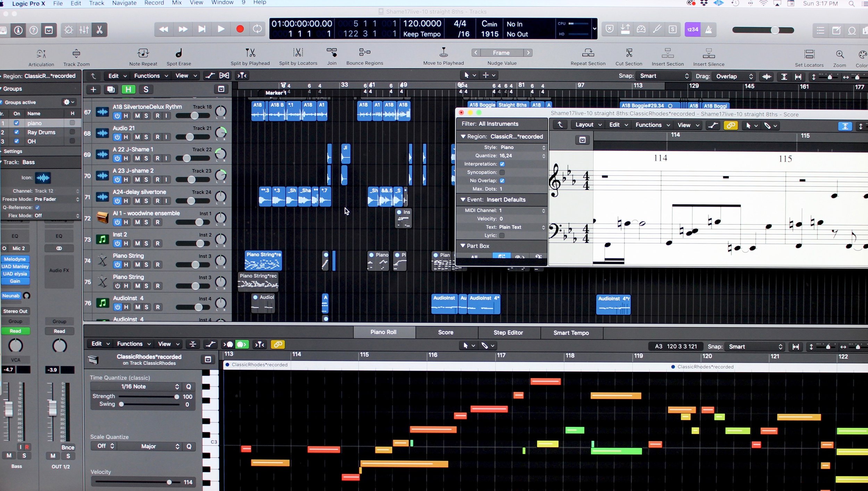
Task: Click the Layout menu in Score window
Action: (x=588, y=125)
